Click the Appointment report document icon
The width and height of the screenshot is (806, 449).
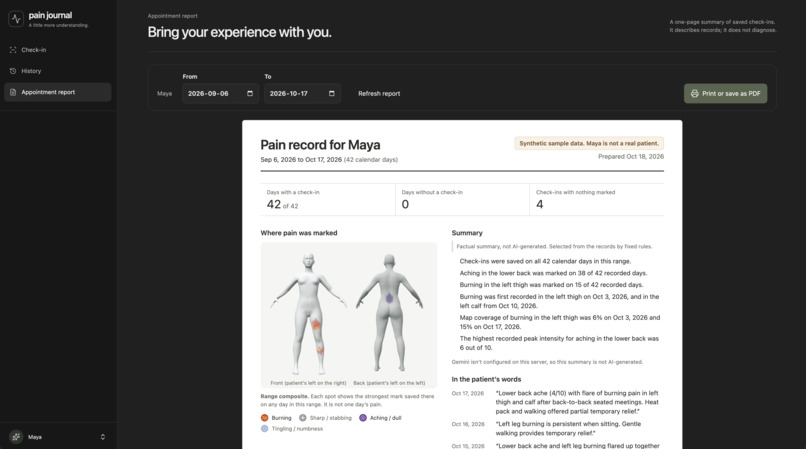pyautogui.click(x=13, y=92)
